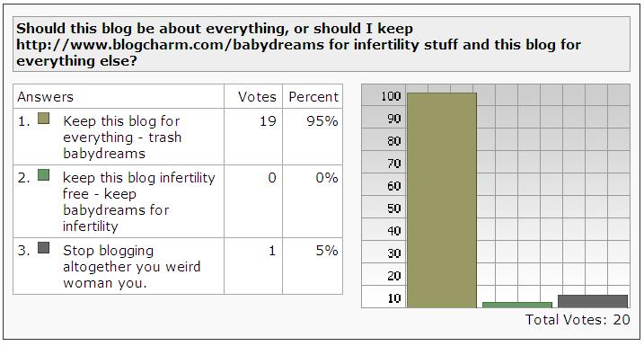Click the poll question heading text
This screenshot has height=346, width=644.
point(298,44)
